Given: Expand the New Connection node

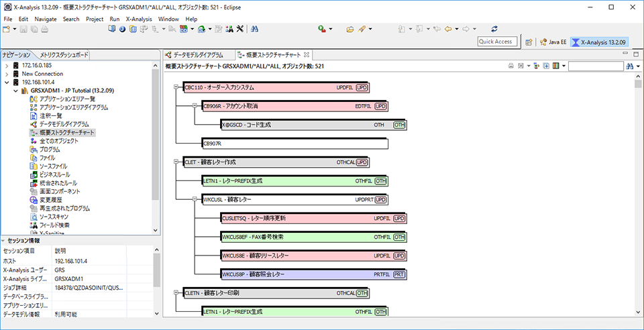Looking at the screenshot, I should (x=7, y=74).
